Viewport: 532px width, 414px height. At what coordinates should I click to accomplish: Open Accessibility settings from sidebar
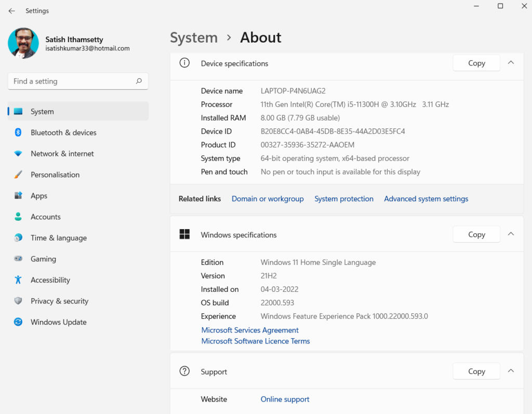tap(78, 279)
